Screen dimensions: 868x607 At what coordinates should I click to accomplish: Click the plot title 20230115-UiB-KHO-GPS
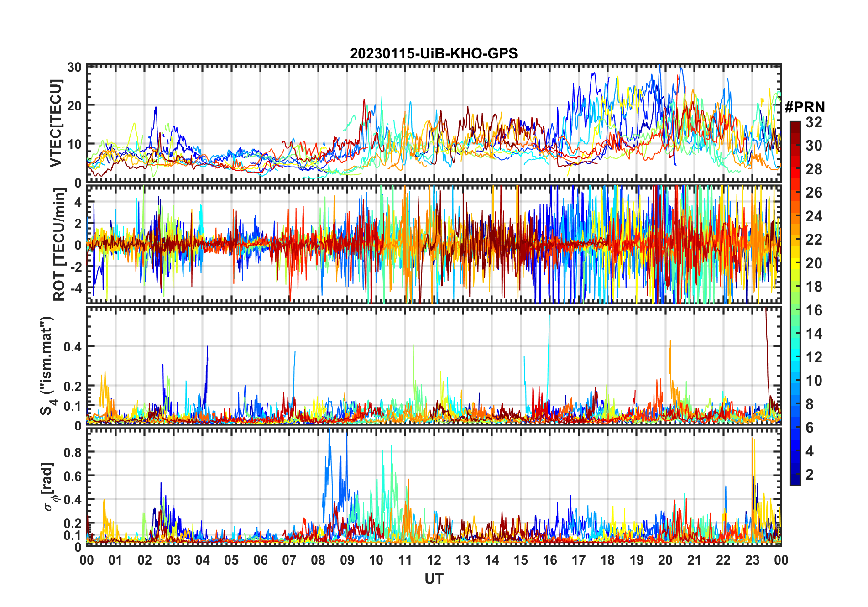pos(434,53)
